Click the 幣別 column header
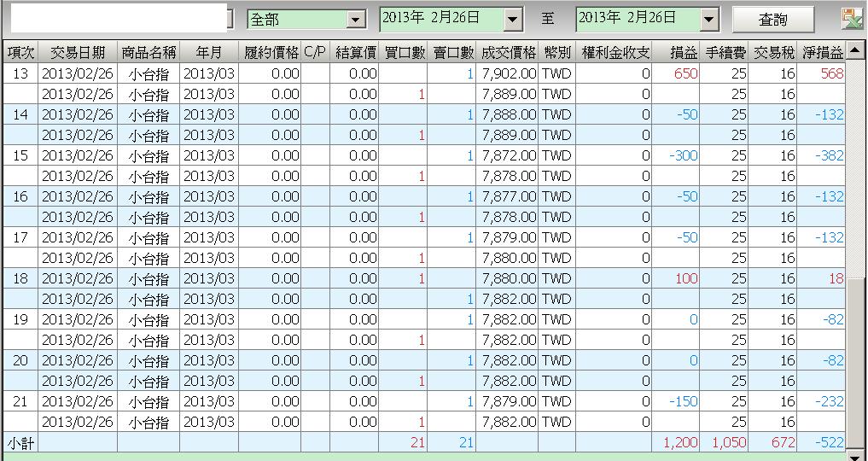Image resolution: width=868 pixels, height=461 pixels. click(556, 53)
